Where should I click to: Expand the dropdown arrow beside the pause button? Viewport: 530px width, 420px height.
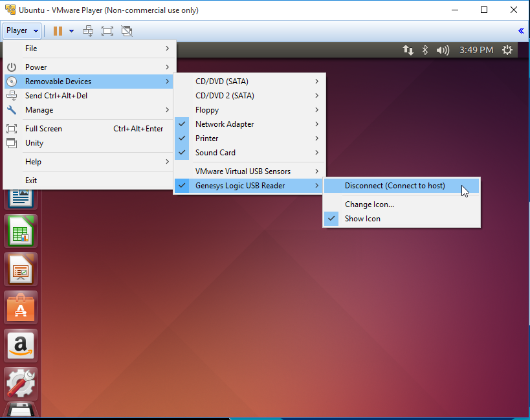point(71,30)
